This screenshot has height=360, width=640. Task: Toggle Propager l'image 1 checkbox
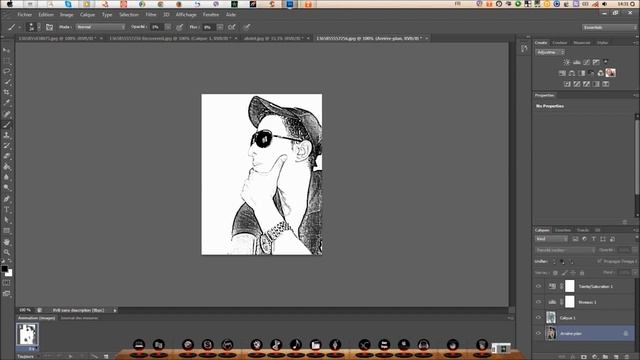[x=600, y=261]
